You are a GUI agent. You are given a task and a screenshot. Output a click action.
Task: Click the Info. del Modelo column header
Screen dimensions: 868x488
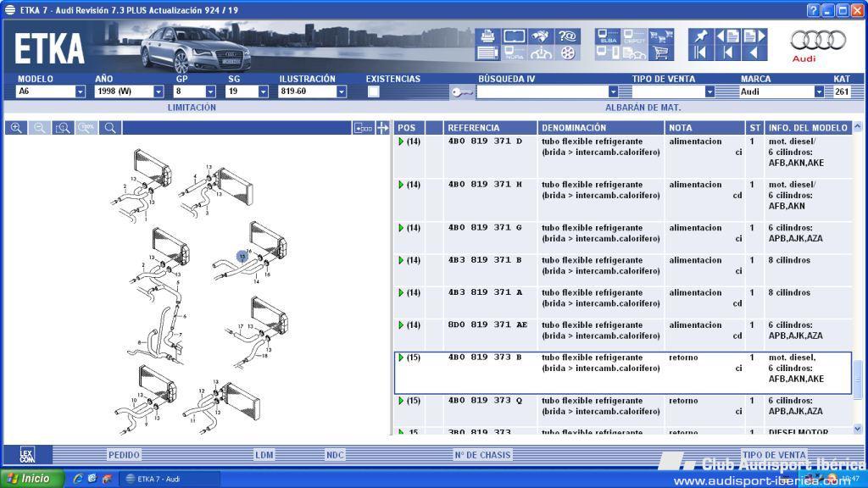(x=808, y=128)
